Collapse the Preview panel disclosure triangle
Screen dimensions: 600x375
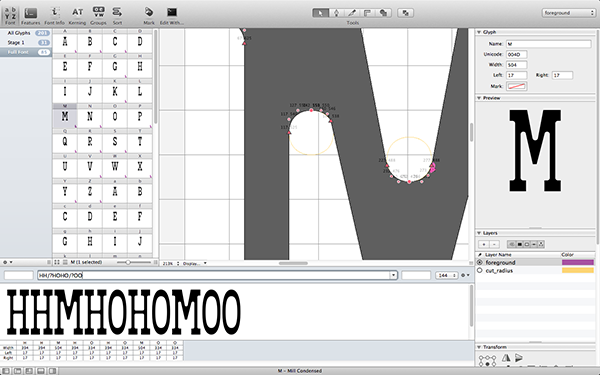pos(479,98)
